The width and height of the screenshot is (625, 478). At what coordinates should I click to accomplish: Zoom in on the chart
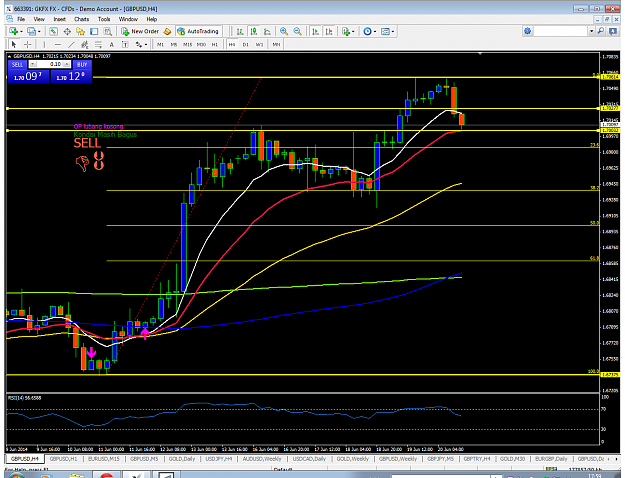pyautogui.click(x=284, y=31)
